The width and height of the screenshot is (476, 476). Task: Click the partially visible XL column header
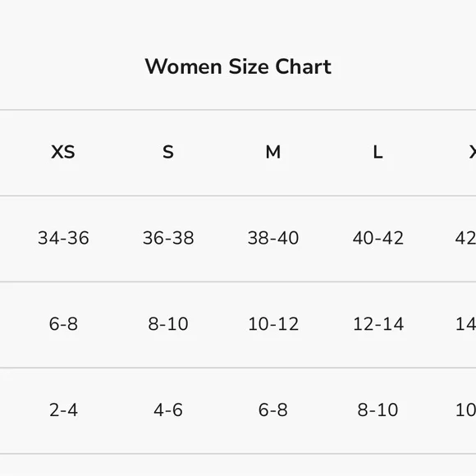[x=473, y=152]
